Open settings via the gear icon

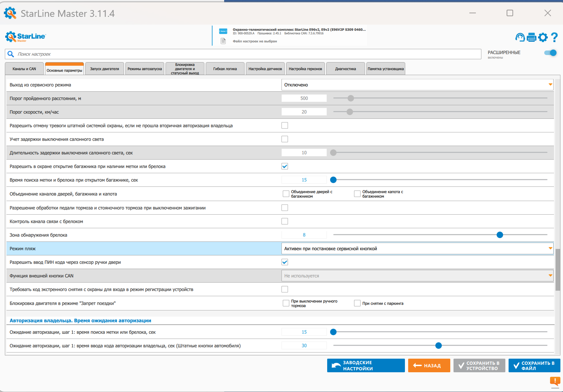pos(543,38)
